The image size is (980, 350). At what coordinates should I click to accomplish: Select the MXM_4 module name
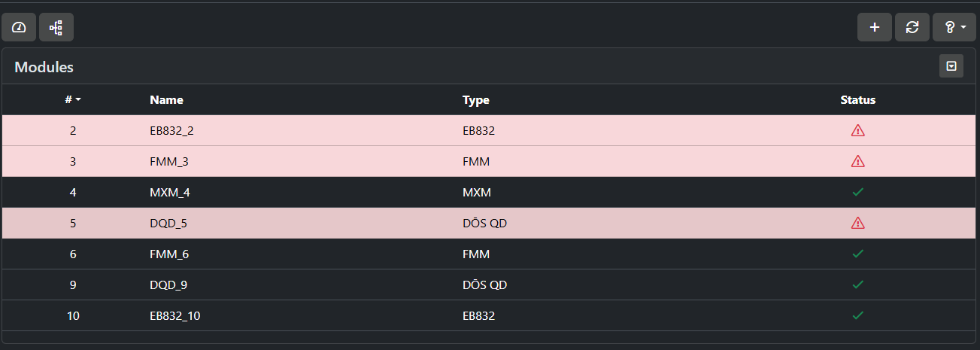pyautogui.click(x=170, y=192)
